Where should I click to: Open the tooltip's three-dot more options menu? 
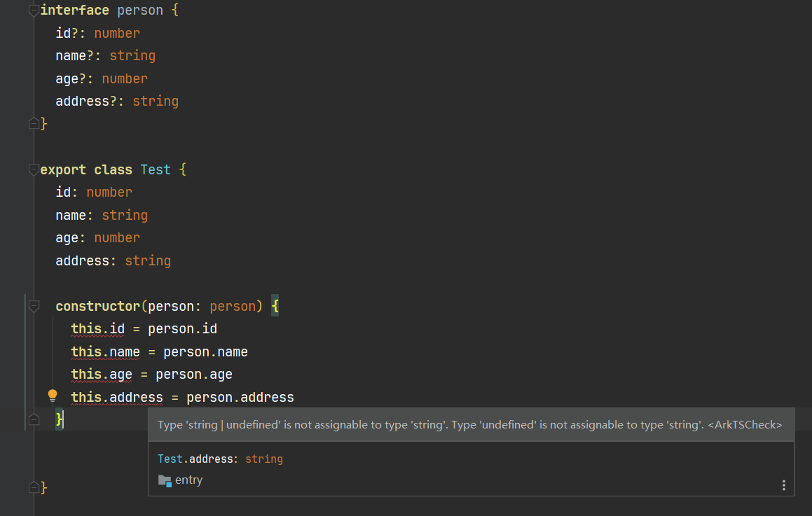[x=783, y=485]
